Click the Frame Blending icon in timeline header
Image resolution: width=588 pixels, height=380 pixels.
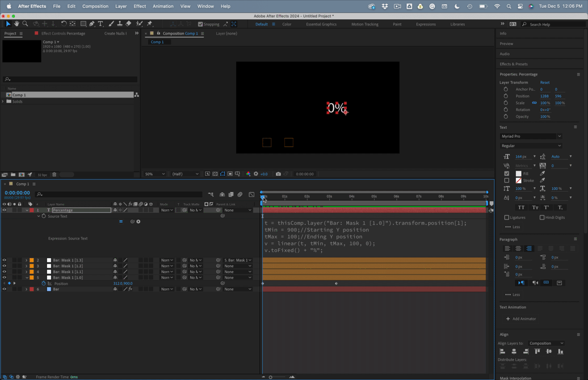(x=231, y=194)
